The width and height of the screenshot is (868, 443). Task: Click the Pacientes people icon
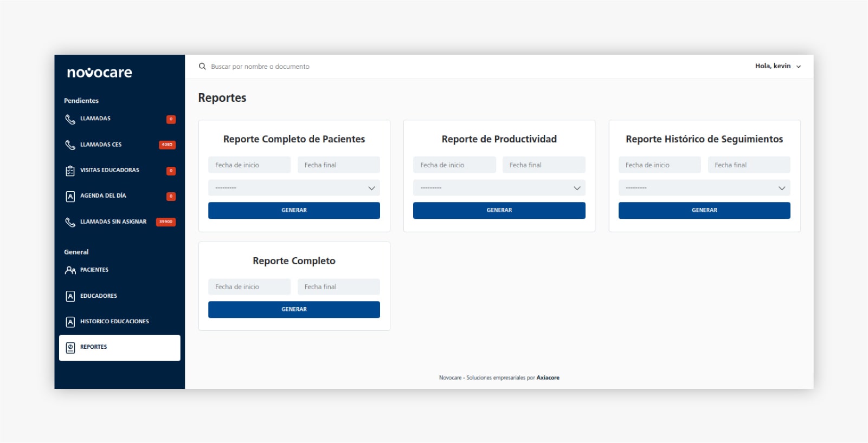coord(70,270)
